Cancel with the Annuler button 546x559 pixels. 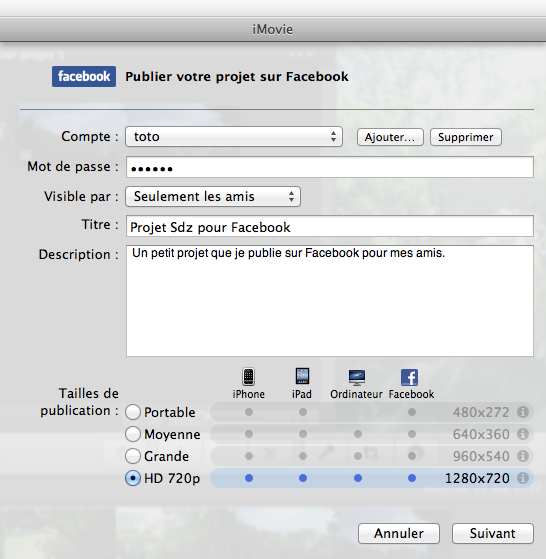(x=399, y=533)
